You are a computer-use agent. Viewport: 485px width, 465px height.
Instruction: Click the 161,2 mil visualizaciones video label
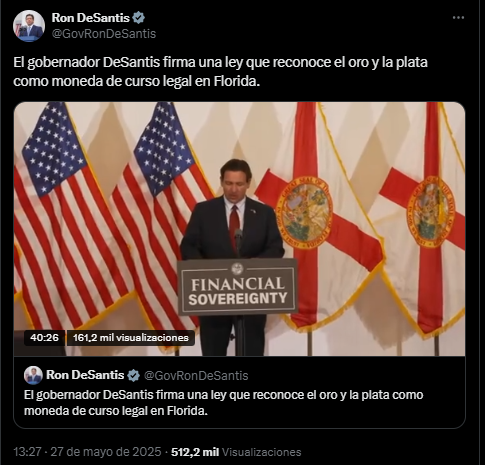click(131, 338)
